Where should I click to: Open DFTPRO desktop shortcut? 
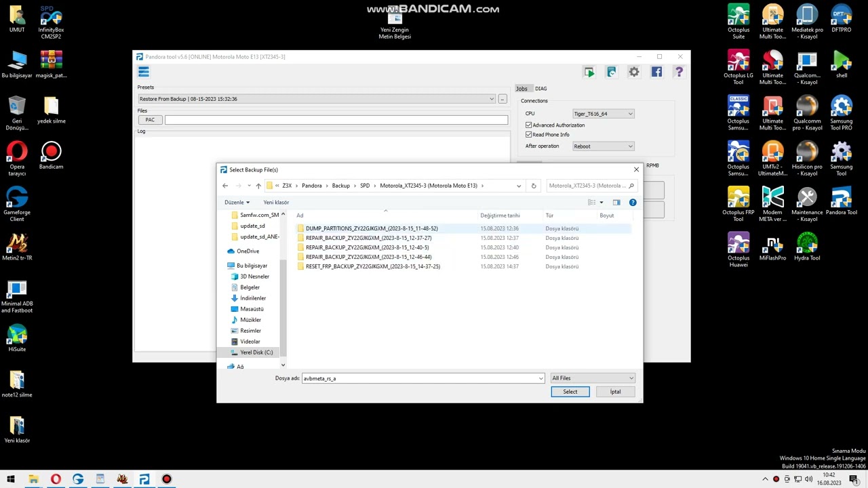842,19
